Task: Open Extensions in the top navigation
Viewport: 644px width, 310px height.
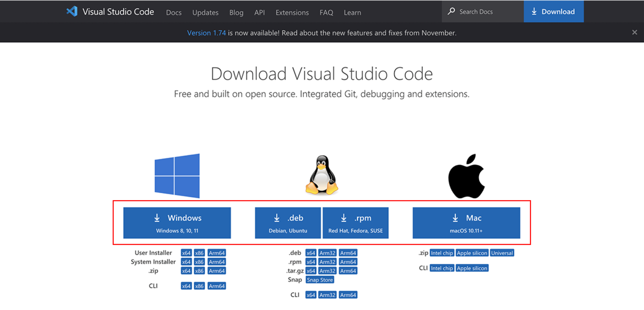Action: coord(292,12)
